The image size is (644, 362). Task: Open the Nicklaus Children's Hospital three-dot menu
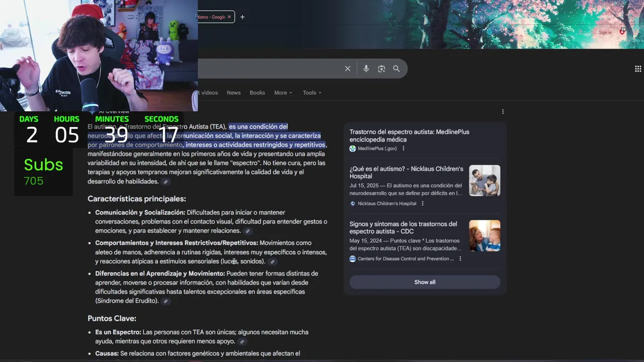[423, 204]
